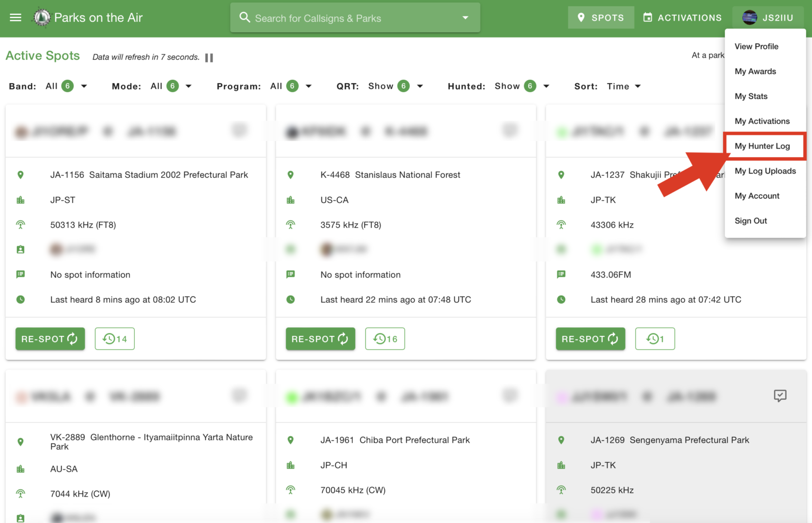This screenshot has height=523, width=812.
Task: Pause the spots auto-refresh timer
Action: (x=209, y=58)
